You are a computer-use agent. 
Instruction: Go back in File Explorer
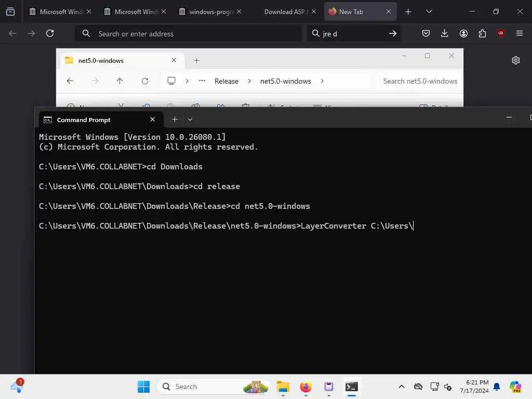tap(70, 81)
